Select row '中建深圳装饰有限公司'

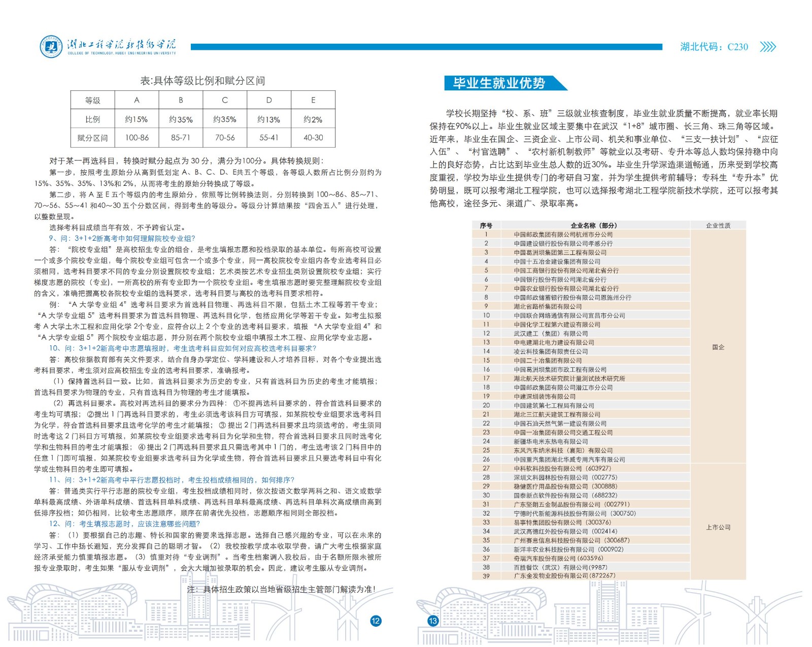pyautogui.click(x=581, y=397)
